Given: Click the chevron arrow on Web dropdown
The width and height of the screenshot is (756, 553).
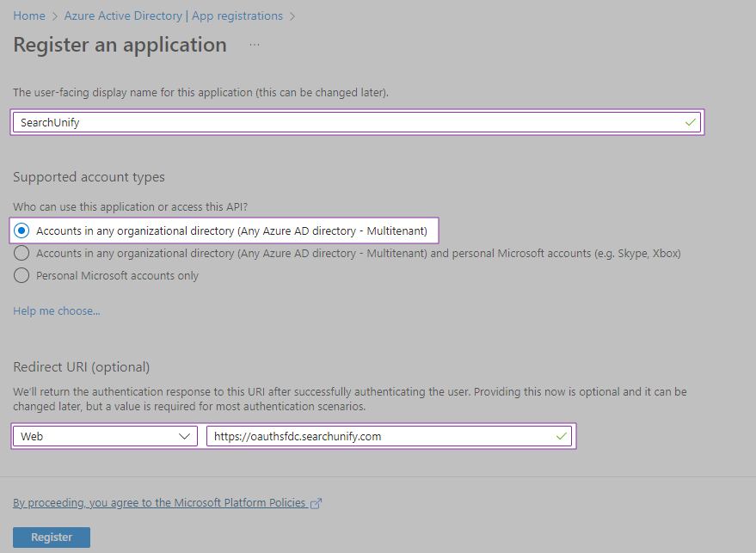Looking at the screenshot, I should pos(185,436).
